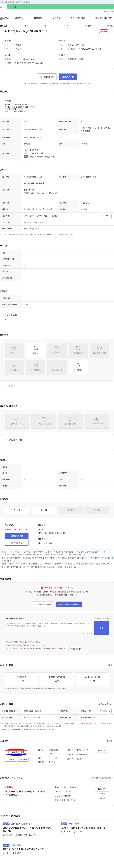
Task: Click the help icon beside 구인인증번호
Action: coord(70,718)
